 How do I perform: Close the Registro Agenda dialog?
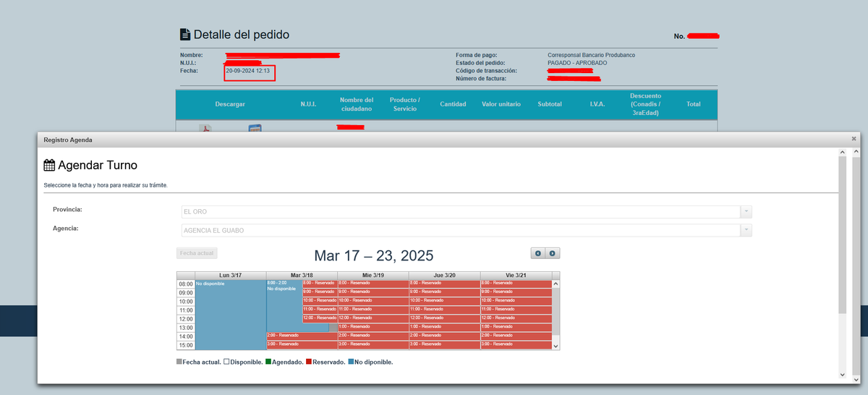(854, 138)
